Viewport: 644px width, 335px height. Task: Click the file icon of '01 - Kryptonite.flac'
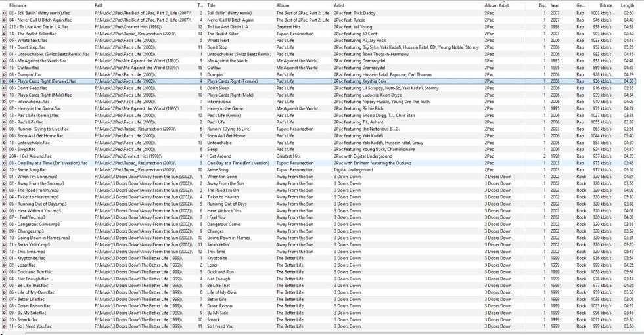point(5,259)
